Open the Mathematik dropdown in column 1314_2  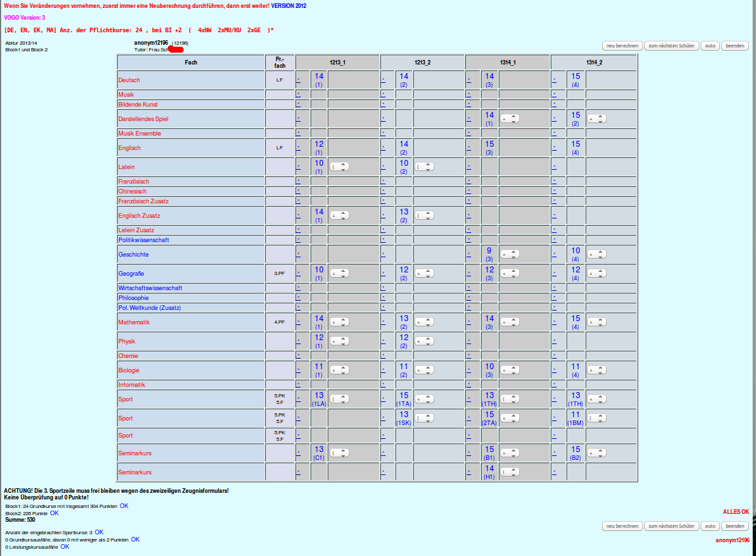[x=596, y=322]
